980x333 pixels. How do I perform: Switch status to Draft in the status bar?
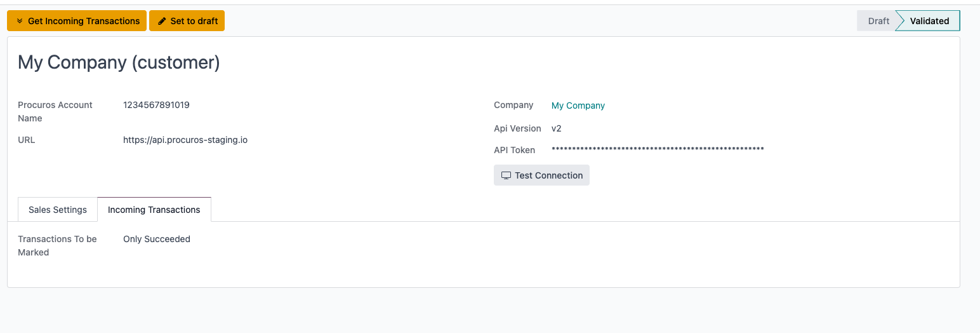878,21
